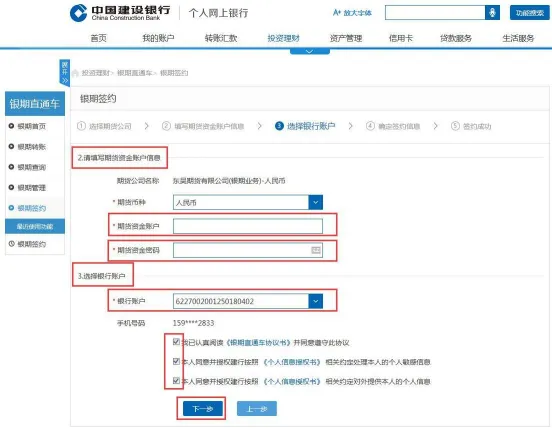Open the 银行账户 bank account dropdown
This screenshot has height=428, width=552.
(x=248, y=301)
